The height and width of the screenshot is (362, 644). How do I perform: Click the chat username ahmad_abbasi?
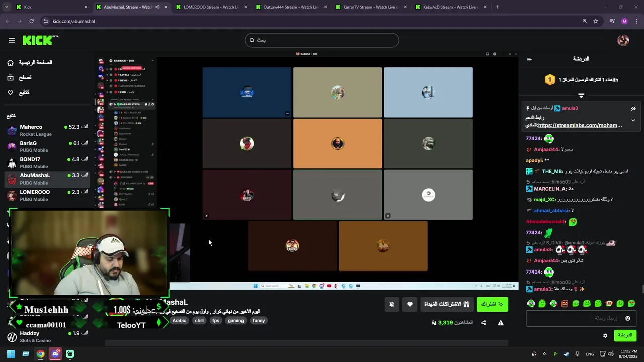coord(552,211)
